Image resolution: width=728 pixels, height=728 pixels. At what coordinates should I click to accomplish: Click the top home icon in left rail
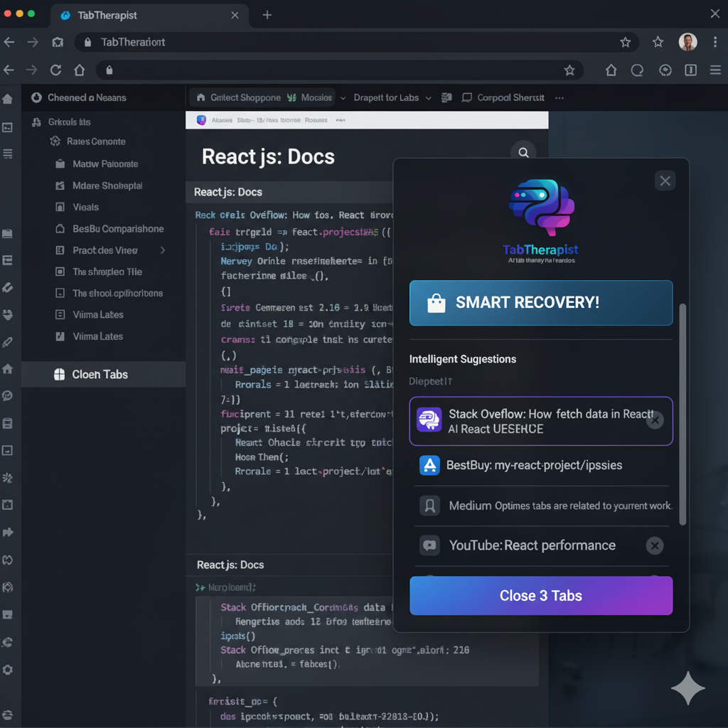click(x=7, y=99)
